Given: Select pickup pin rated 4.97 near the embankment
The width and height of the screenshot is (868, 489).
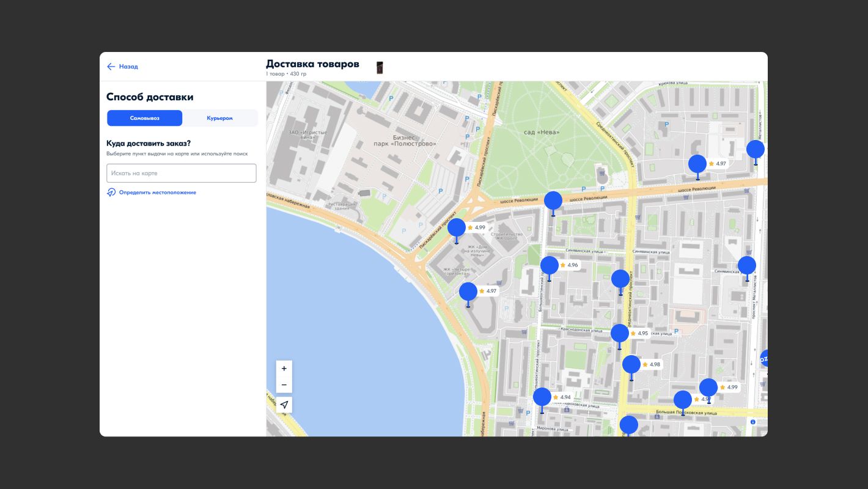Looking at the screenshot, I should pos(468,291).
